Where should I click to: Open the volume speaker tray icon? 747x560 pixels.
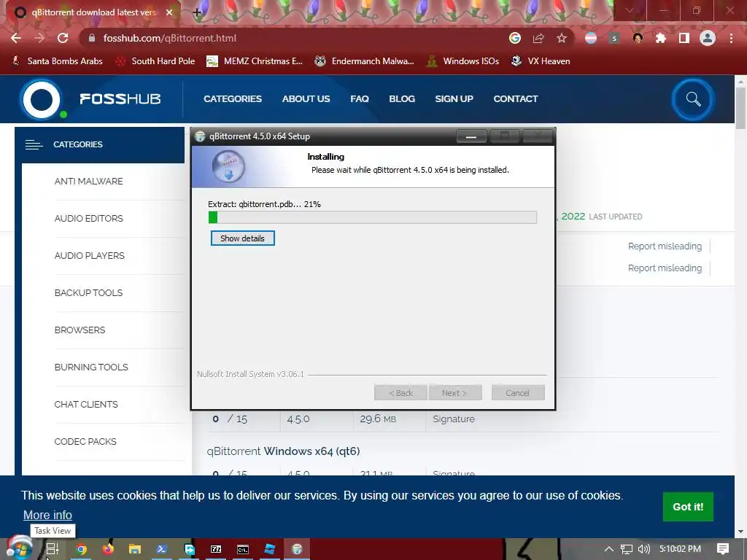(x=643, y=549)
